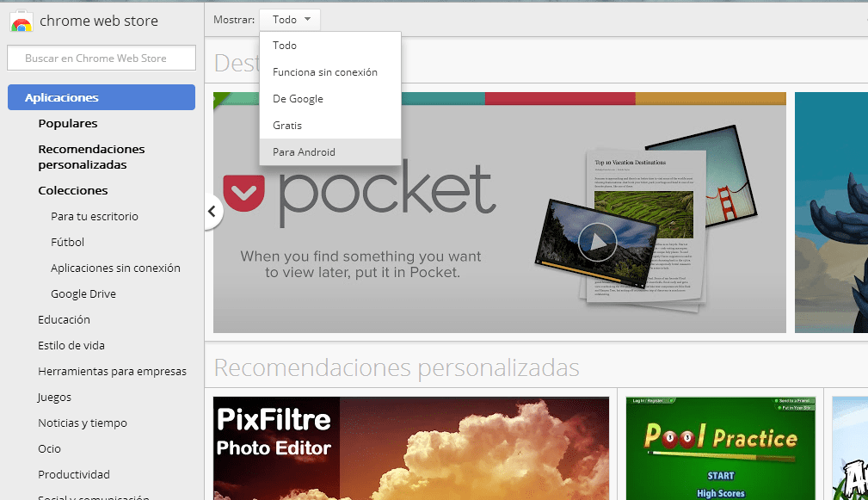Browse the Educación category
Screen dimensions: 868x500
pos(64,319)
